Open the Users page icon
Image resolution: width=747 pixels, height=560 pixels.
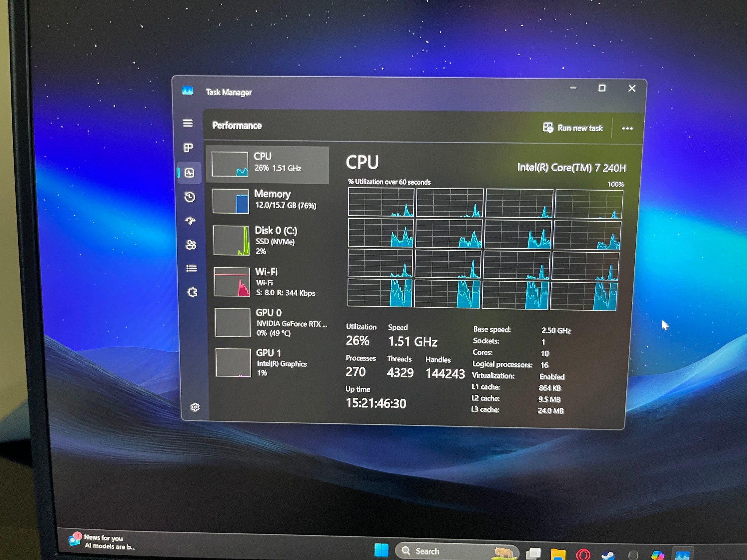191,245
